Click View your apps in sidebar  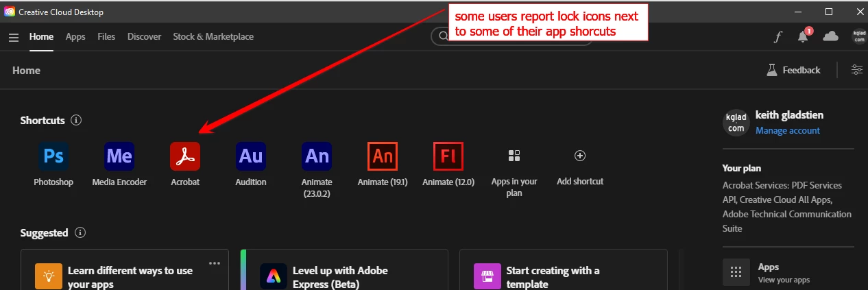tap(784, 280)
